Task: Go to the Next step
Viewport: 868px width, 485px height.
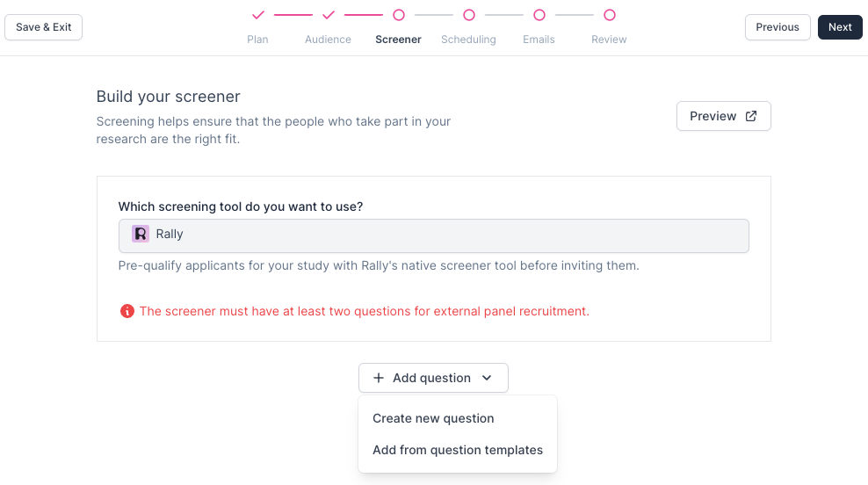Action: click(840, 27)
